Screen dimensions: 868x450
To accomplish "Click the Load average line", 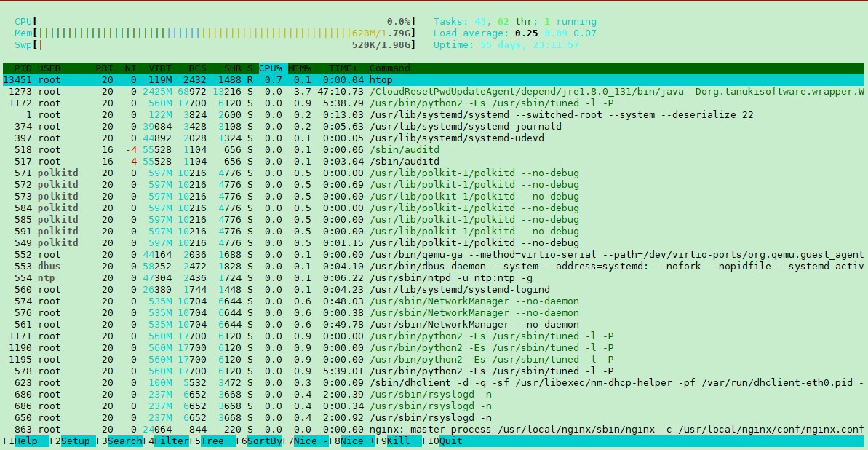I will pos(515,33).
